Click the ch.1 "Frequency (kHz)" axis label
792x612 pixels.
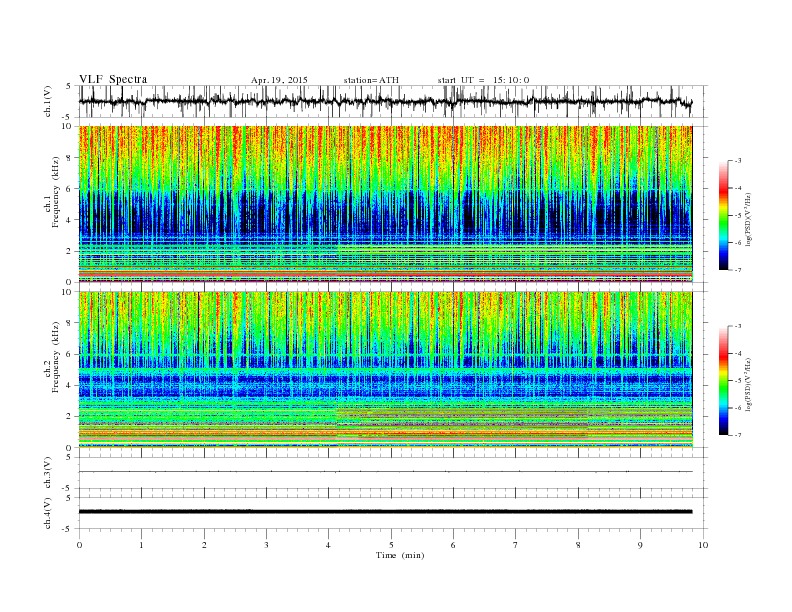coord(56,192)
